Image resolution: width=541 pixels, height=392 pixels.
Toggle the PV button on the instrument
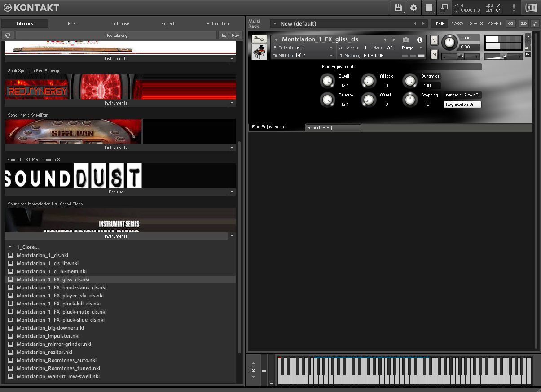(528, 54)
